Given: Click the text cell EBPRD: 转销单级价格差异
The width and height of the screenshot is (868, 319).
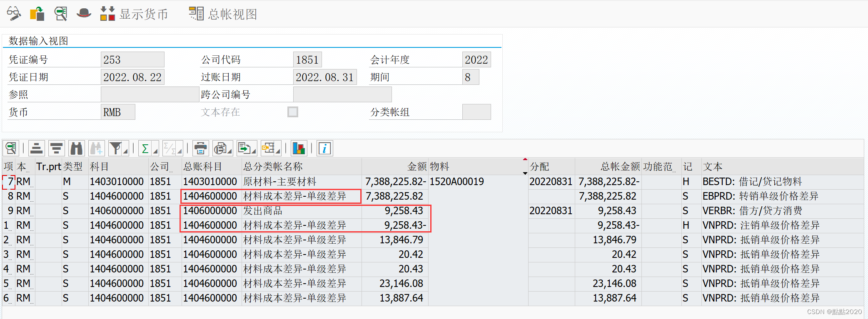Looking at the screenshot, I should (782, 196).
